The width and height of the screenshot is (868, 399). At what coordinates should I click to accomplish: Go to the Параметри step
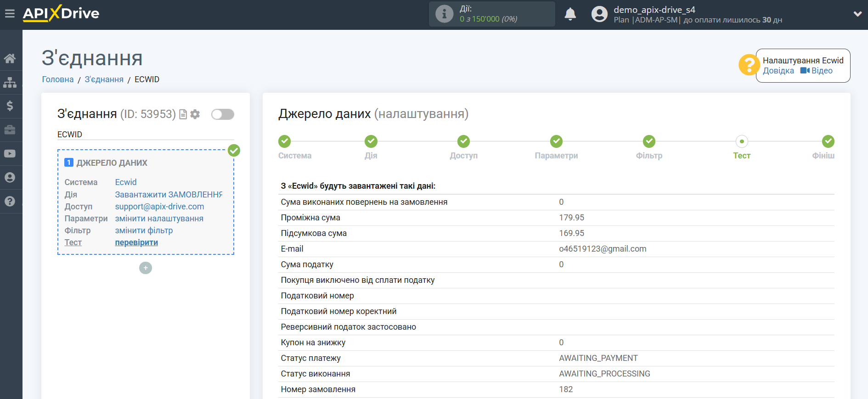(x=556, y=141)
